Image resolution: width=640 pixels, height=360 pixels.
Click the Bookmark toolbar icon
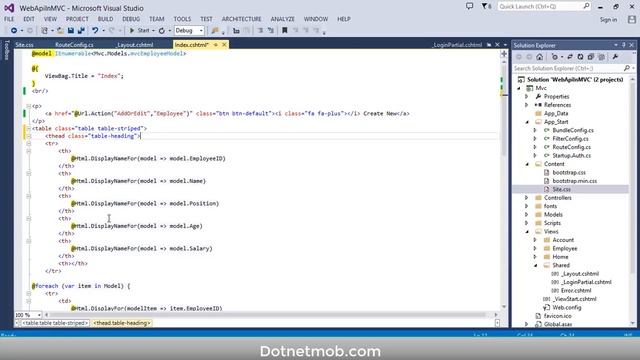tap(285, 31)
